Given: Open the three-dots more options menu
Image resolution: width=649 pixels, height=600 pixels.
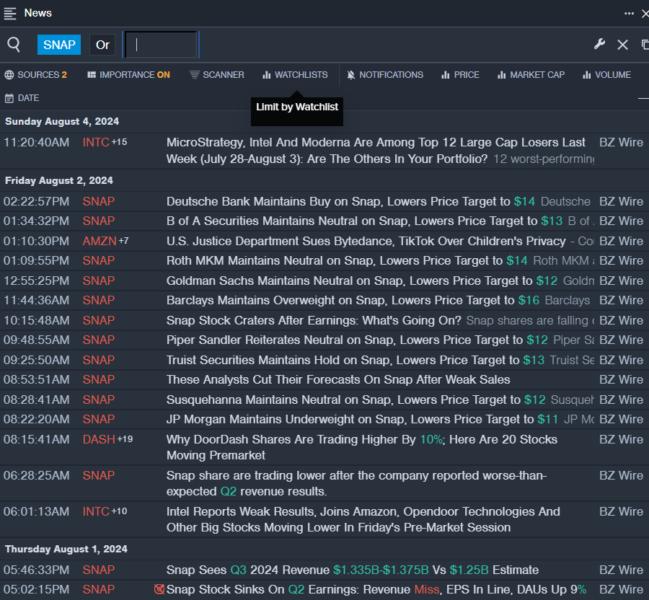Looking at the screenshot, I should (x=629, y=14).
